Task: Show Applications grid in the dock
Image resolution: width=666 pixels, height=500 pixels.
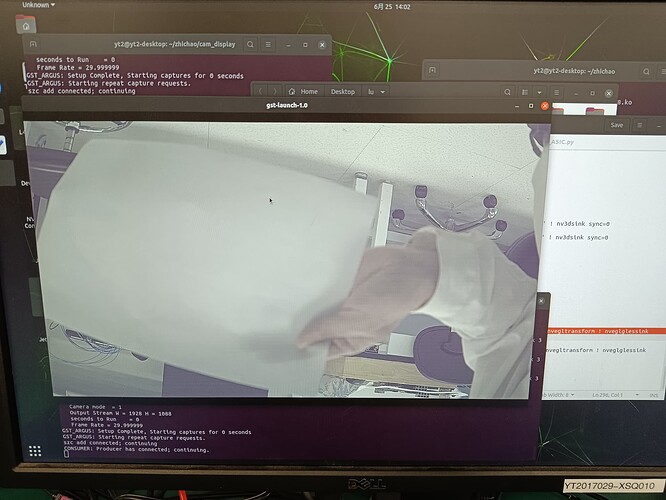Action: click(x=35, y=451)
